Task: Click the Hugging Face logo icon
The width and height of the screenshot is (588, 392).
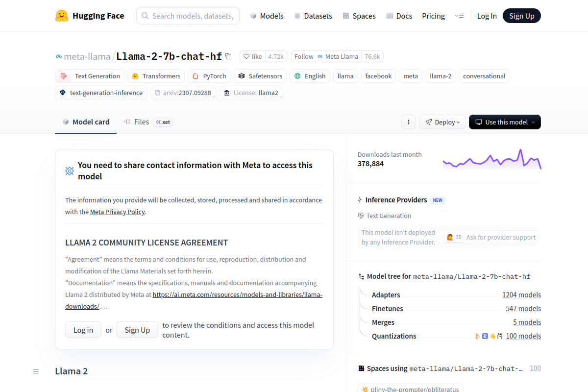Action: click(x=62, y=16)
